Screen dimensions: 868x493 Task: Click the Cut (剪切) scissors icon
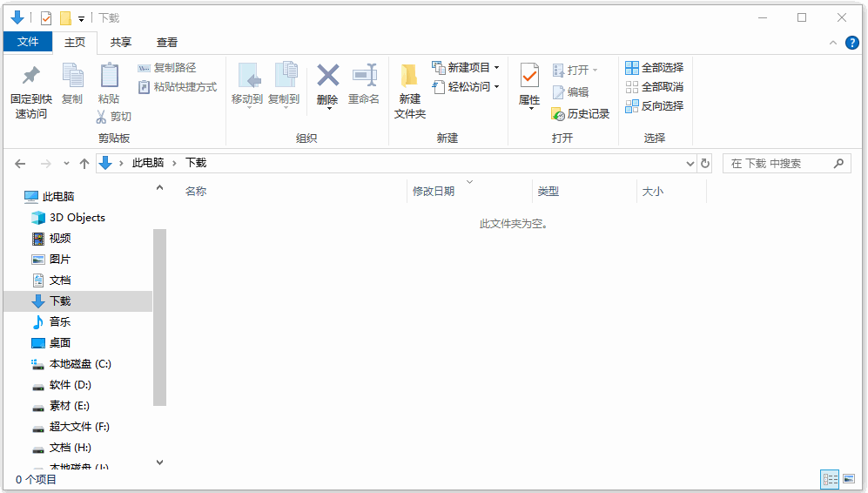pos(101,117)
